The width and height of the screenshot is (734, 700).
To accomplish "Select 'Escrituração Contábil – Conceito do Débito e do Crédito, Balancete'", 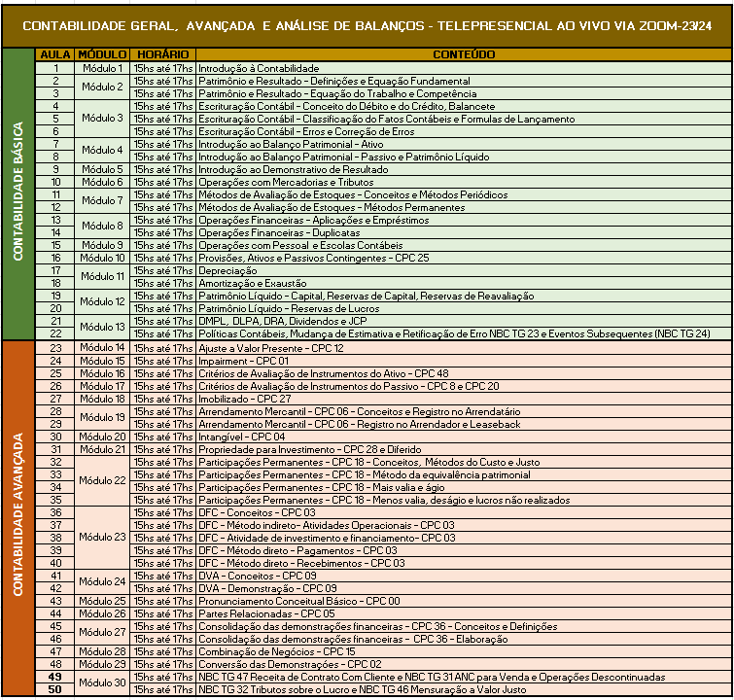I will coord(464,106).
